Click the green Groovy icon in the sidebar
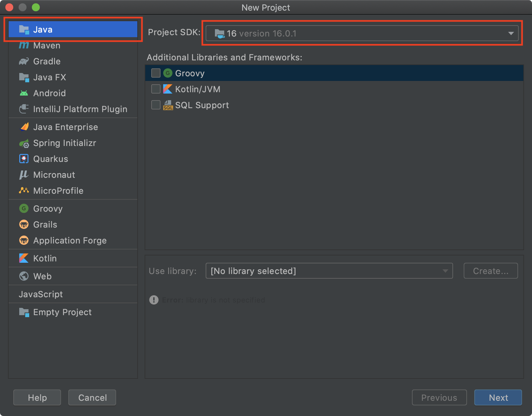The image size is (532, 416). pos(24,208)
